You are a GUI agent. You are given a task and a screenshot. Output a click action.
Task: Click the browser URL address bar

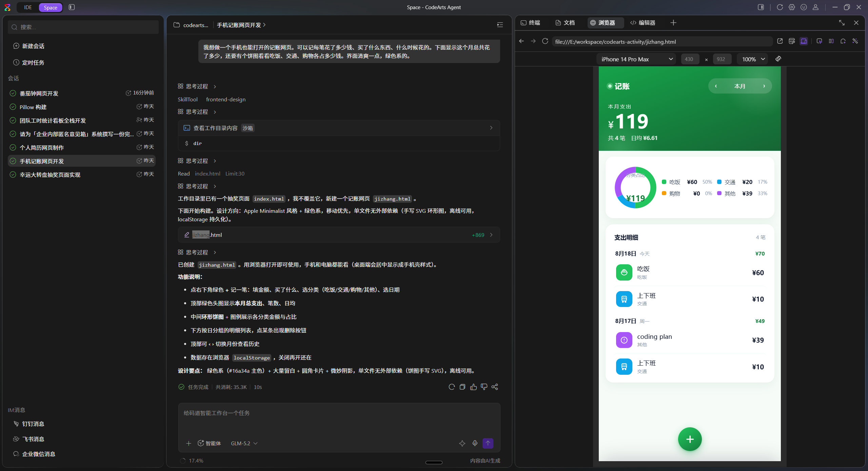[x=662, y=41]
